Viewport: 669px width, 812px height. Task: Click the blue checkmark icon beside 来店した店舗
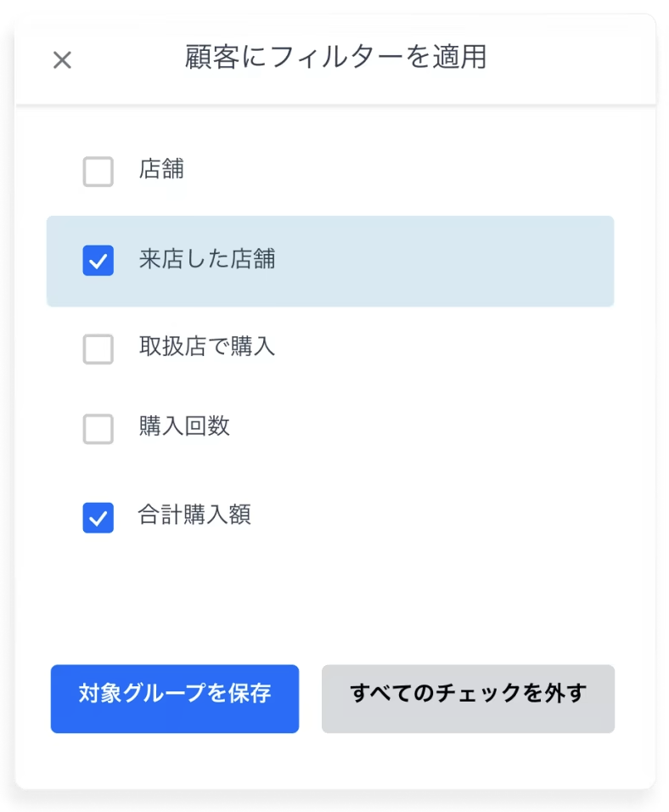tap(98, 261)
